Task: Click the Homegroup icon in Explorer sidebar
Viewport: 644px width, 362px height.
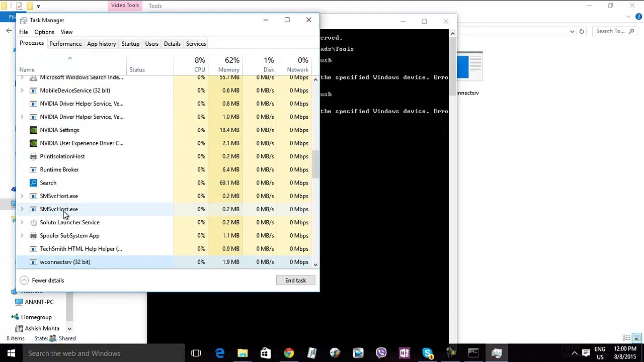Action: [15, 317]
